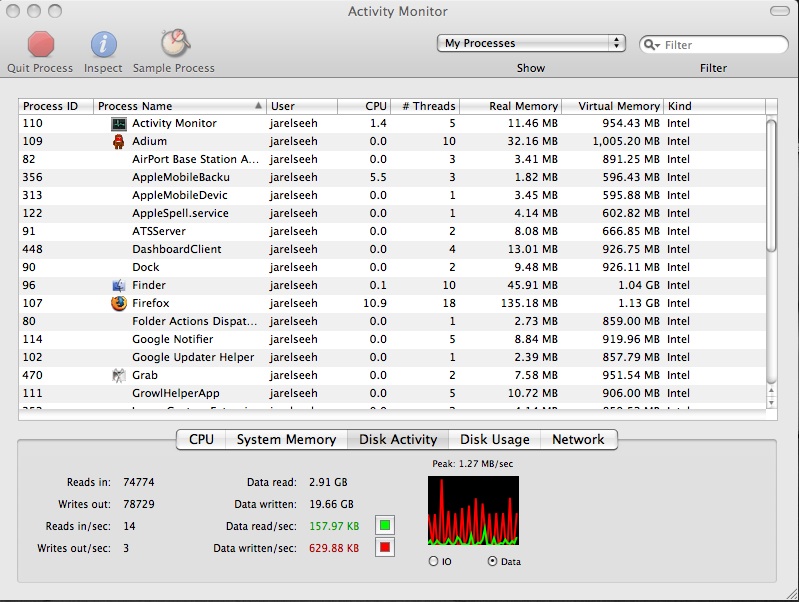
Task: Click the scrollbar up arrow
Action: [771, 391]
